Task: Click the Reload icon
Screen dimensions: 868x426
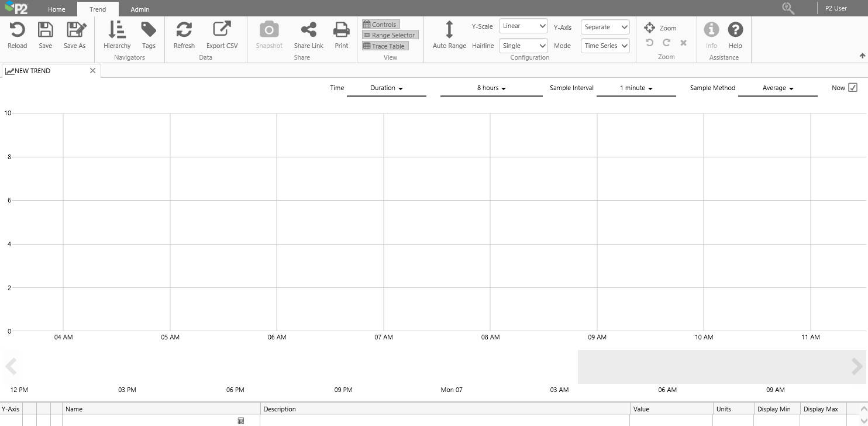Action: [x=17, y=30]
